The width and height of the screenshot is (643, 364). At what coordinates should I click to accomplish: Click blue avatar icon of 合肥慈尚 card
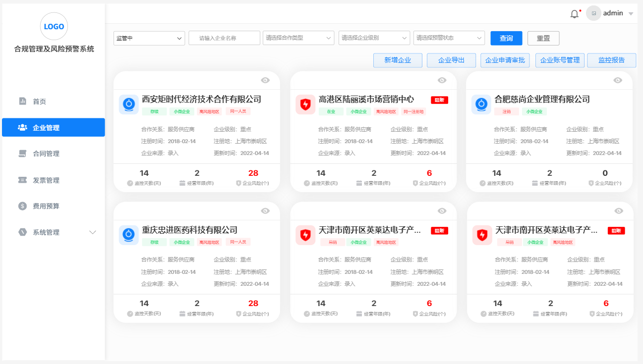[x=481, y=104]
